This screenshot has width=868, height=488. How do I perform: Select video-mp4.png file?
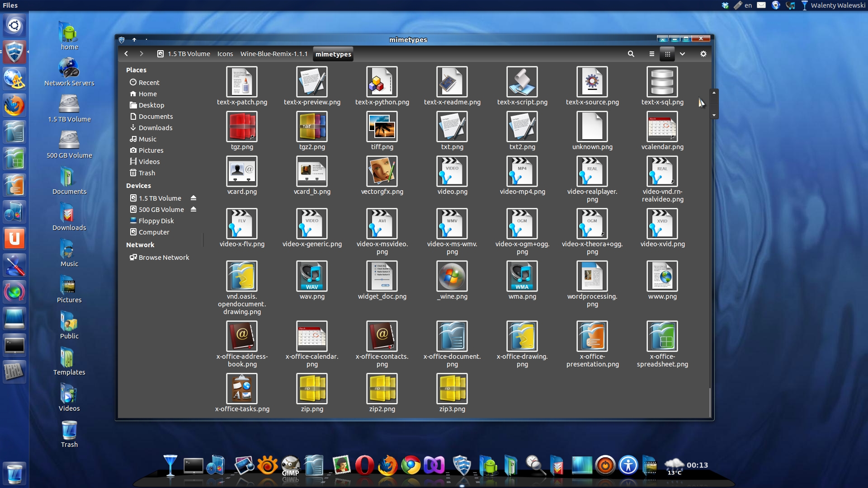point(522,176)
